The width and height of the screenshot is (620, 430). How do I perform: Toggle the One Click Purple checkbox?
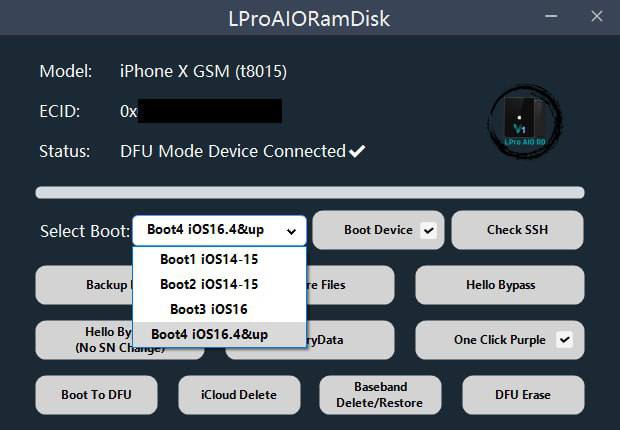[564, 339]
